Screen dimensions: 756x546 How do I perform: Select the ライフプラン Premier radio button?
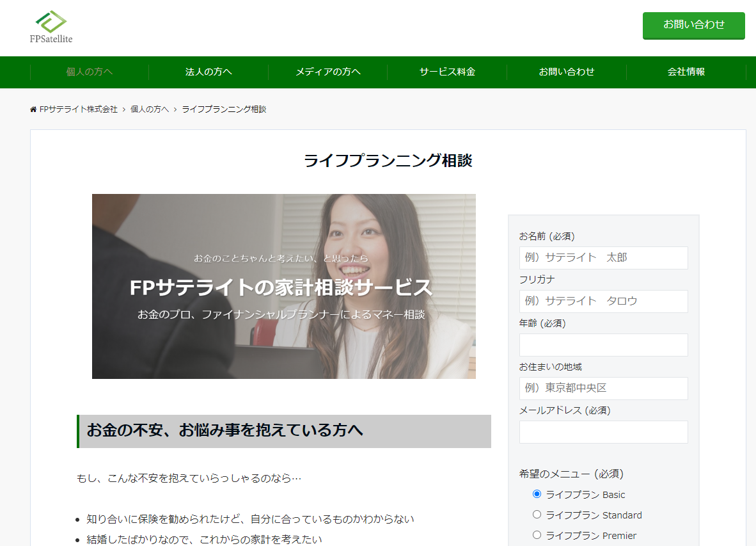537,535
